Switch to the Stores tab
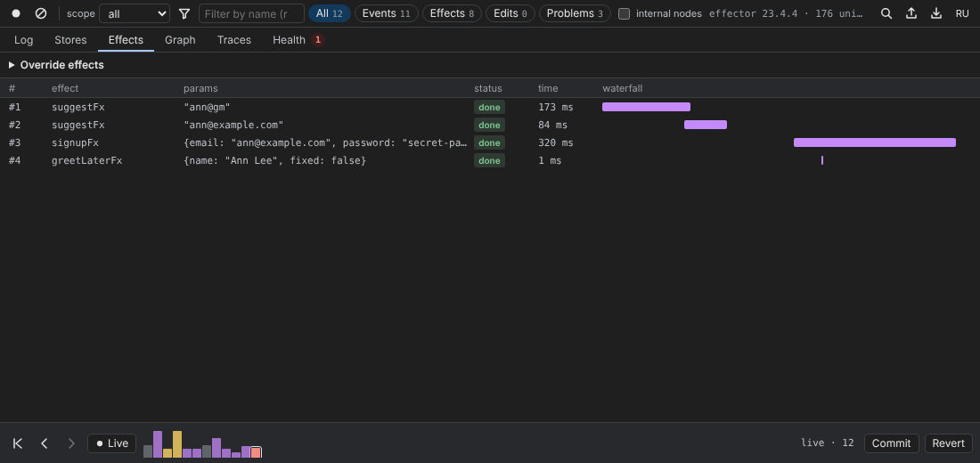The width and height of the screenshot is (980, 463). [x=70, y=40]
